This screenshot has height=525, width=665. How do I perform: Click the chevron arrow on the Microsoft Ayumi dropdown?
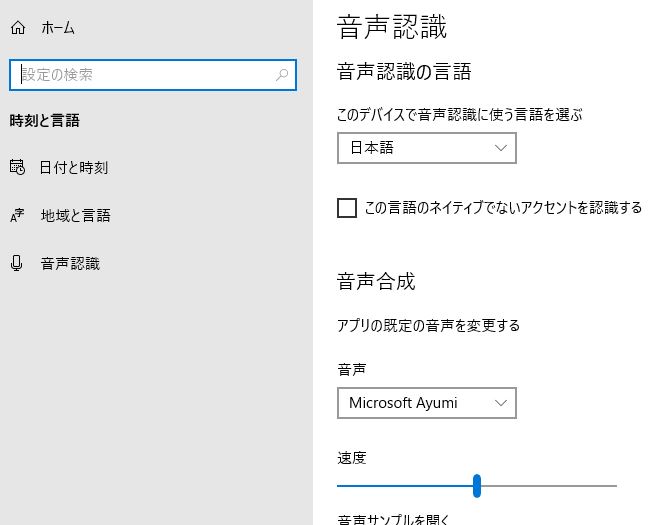501,403
